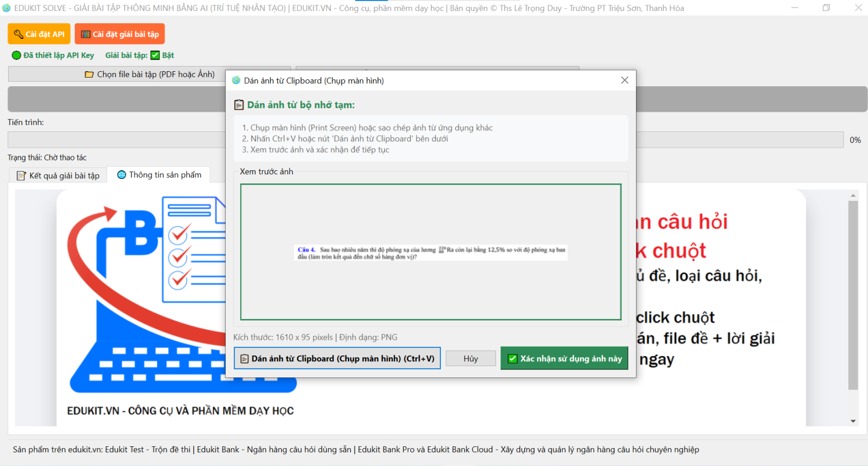Screen dimensions: 868x466
Task: Restore down the main application window
Action: 826,8
